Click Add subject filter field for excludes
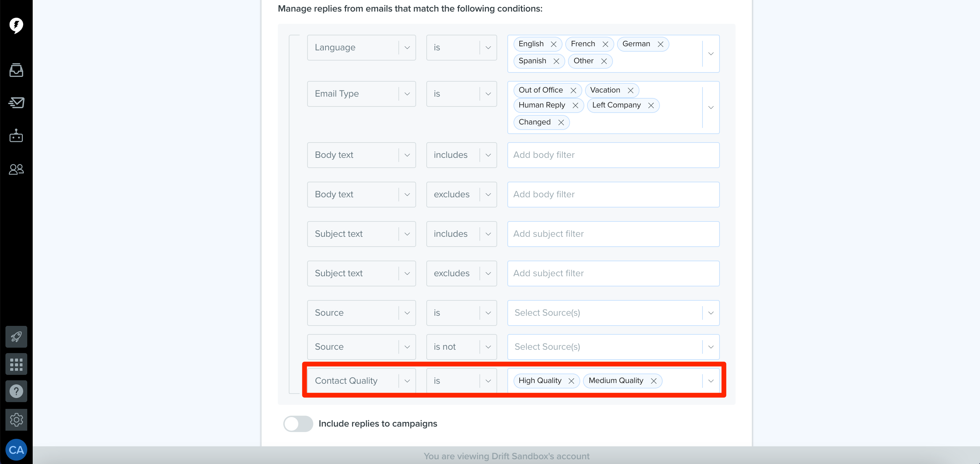The height and width of the screenshot is (464, 980). point(613,273)
